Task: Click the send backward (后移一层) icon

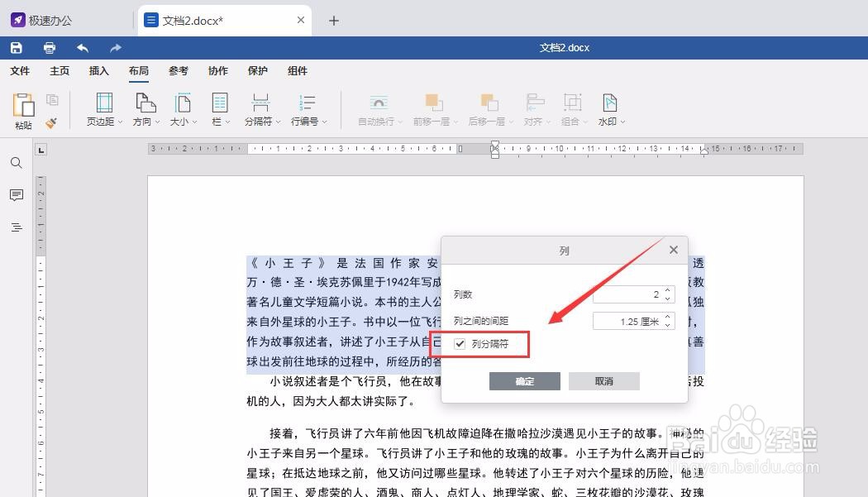Action: 489,103
